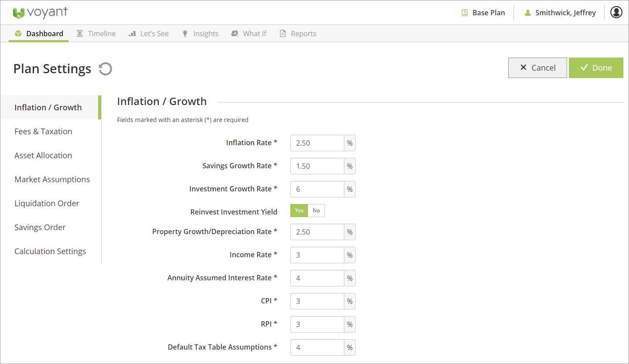Click the Savings Growth Rate field
The height and width of the screenshot is (364, 629).
coord(317,166)
